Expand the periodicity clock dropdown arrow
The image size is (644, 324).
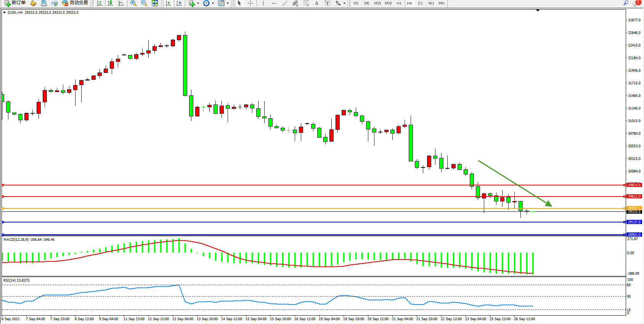click(x=213, y=3)
